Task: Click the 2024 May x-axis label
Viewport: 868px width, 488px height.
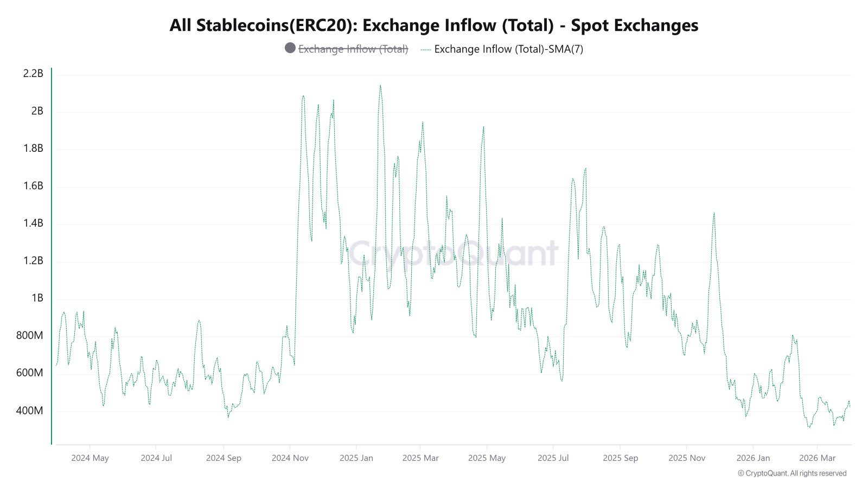Action: (90, 458)
